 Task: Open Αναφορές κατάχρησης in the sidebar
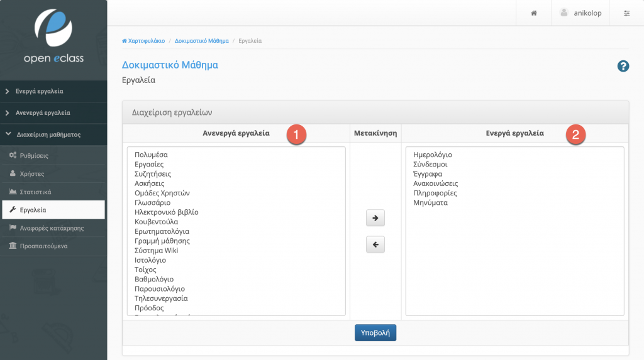[x=52, y=228]
